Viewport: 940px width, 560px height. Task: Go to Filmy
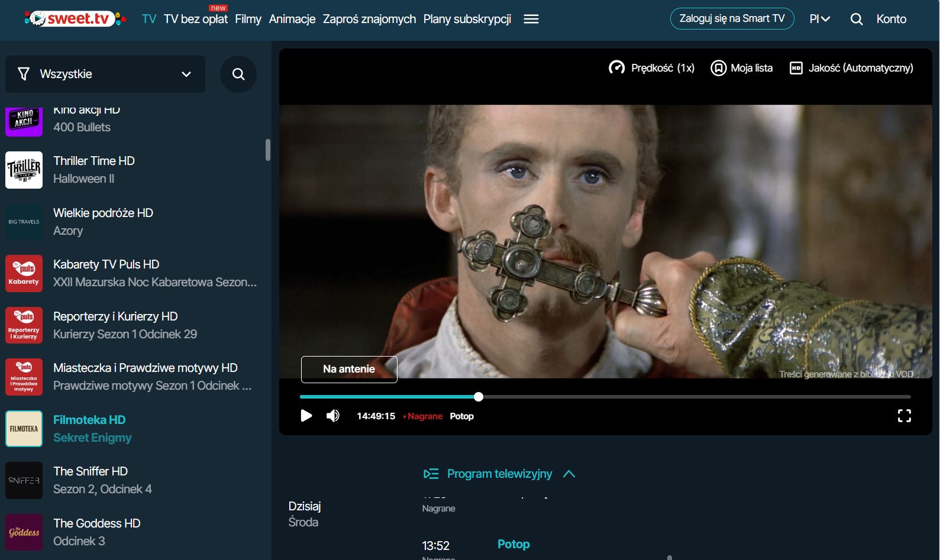tap(248, 19)
